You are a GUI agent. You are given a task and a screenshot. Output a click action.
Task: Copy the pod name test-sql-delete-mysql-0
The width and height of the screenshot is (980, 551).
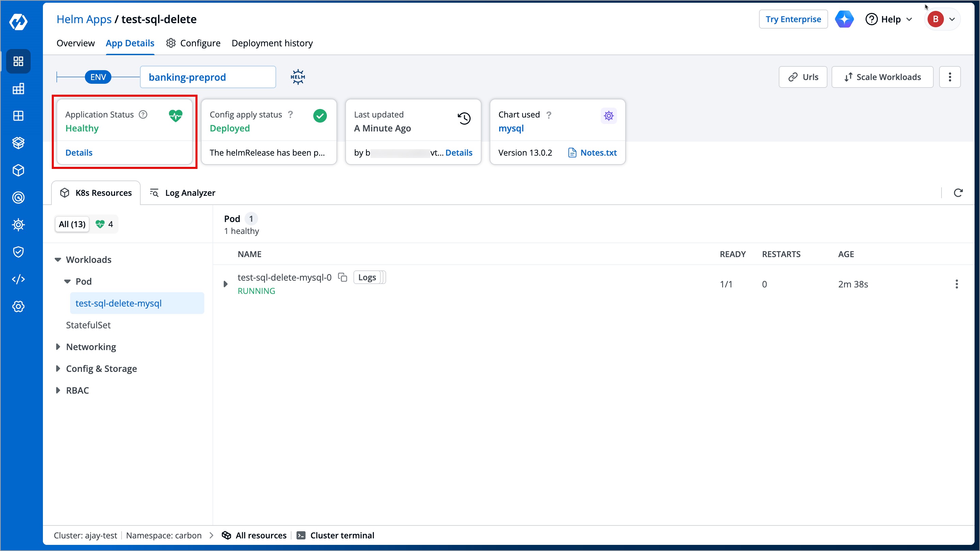pyautogui.click(x=343, y=278)
